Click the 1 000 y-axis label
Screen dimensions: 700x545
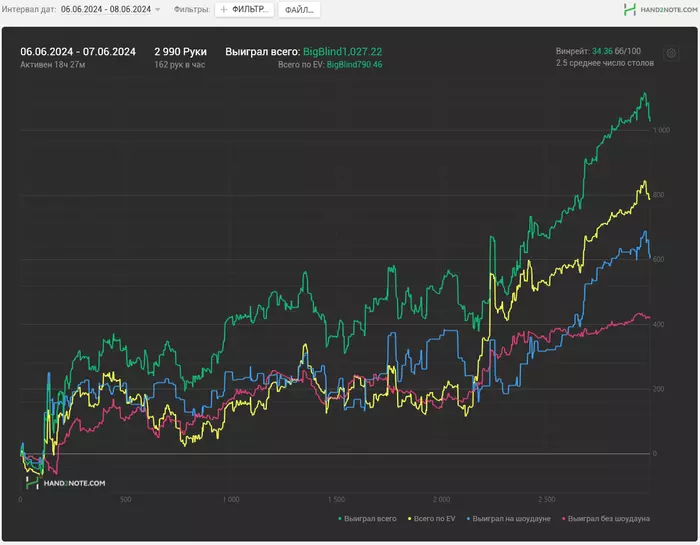point(662,130)
